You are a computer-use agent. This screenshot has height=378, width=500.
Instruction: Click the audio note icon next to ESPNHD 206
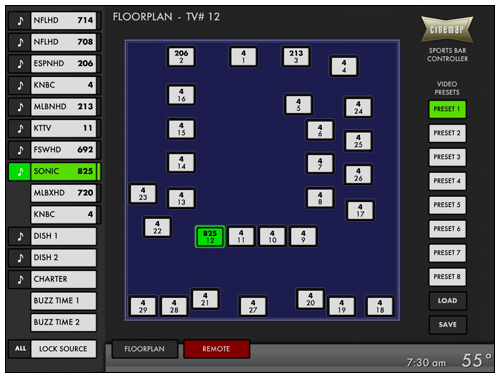tap(20, 64)
